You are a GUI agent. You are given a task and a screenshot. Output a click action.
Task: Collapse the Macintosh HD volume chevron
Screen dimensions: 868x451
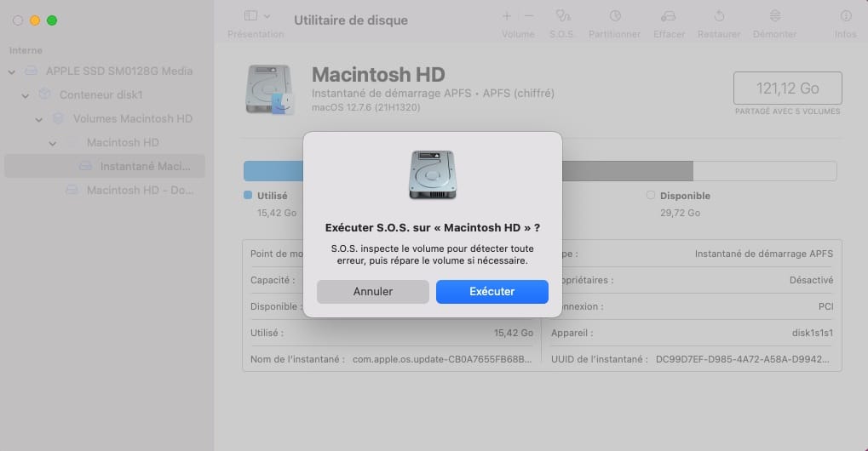click(x=53, y=143)
